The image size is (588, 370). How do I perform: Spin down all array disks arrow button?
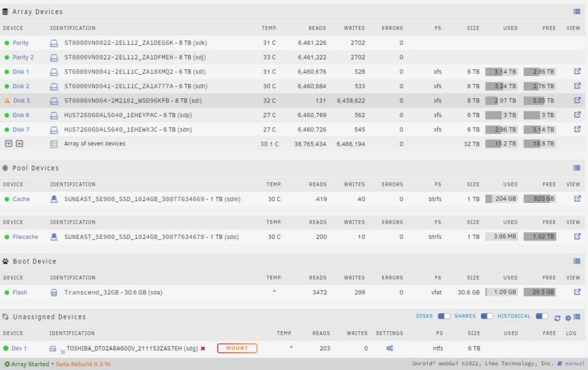coord(9,144)
